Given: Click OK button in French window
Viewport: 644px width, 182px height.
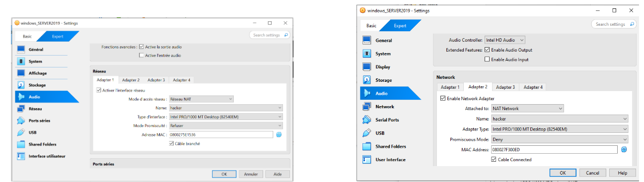Looking at the screenshot, I should [224, 174].
